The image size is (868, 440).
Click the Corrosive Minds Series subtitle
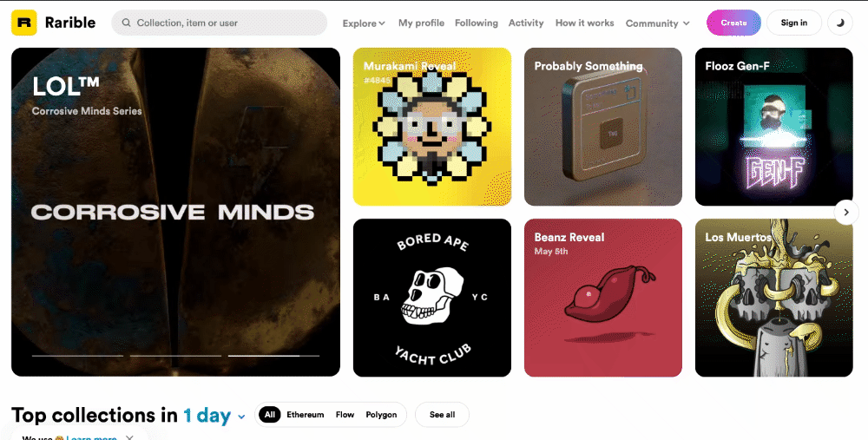[87, 111]
